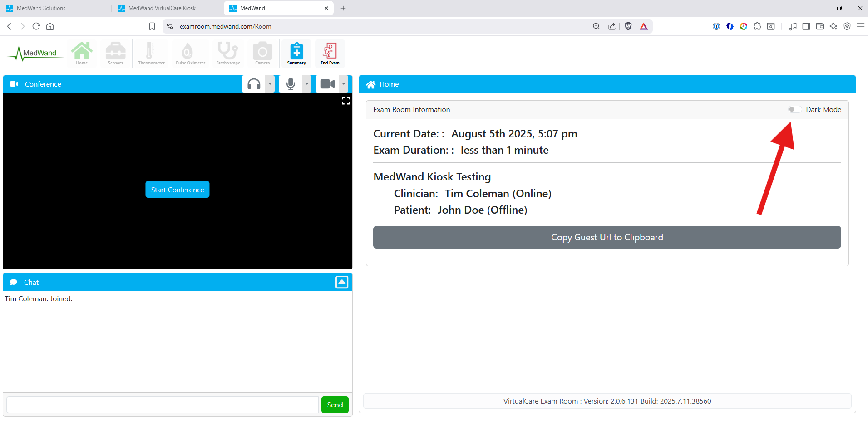
Task: Click the MedWand logo
Action: [x=35, y=54]
